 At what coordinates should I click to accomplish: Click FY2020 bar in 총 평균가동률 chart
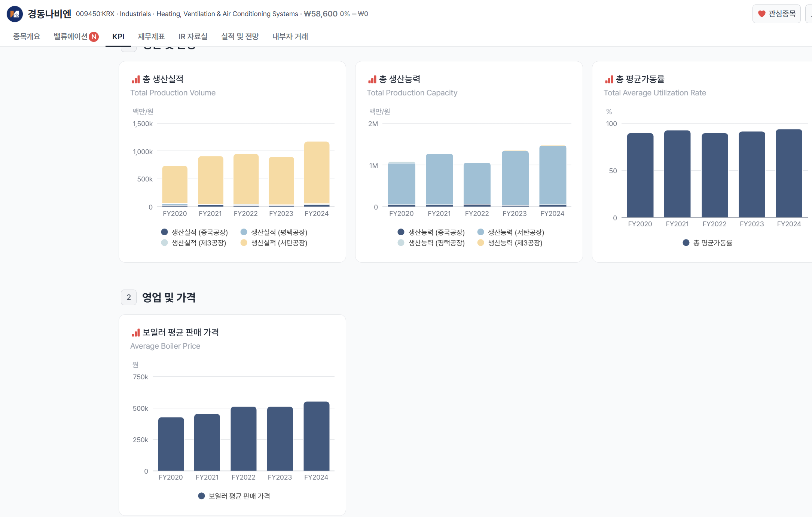640,175
